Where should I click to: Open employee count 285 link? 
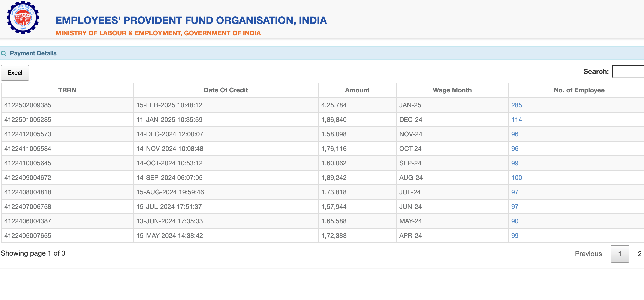[x=516, y=105]
